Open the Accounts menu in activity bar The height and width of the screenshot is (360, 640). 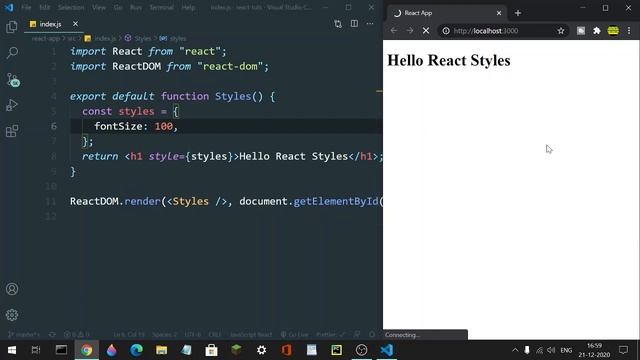coord(12,289)
